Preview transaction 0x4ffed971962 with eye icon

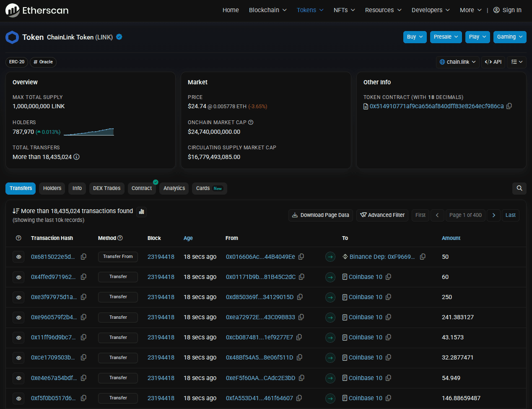click(x=18, y=277)
